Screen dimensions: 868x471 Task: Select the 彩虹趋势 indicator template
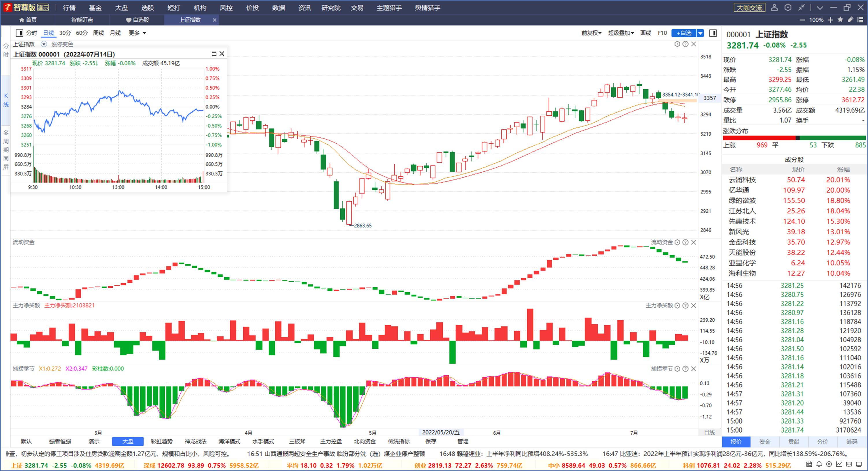pos(162,441)
